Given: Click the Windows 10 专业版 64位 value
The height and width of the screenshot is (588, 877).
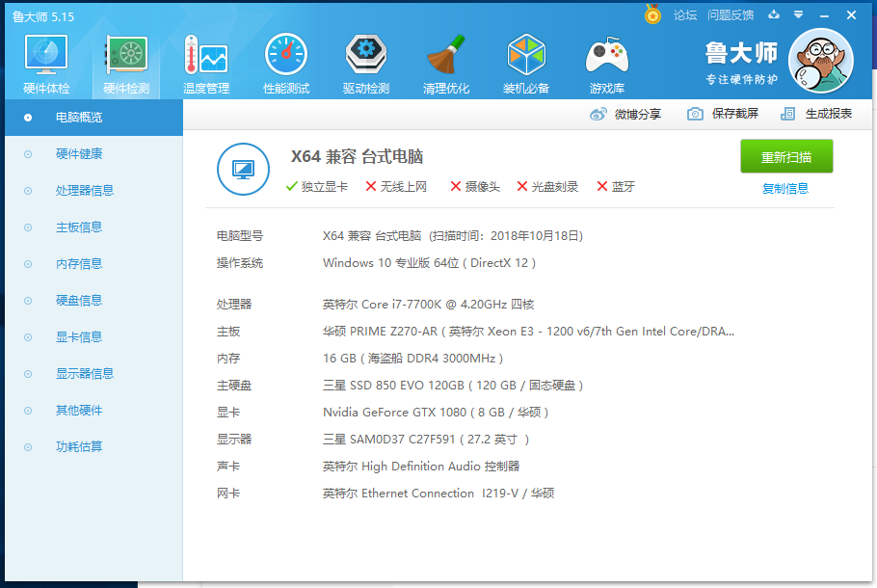Looking at the screenshot, I should point(430,263).
